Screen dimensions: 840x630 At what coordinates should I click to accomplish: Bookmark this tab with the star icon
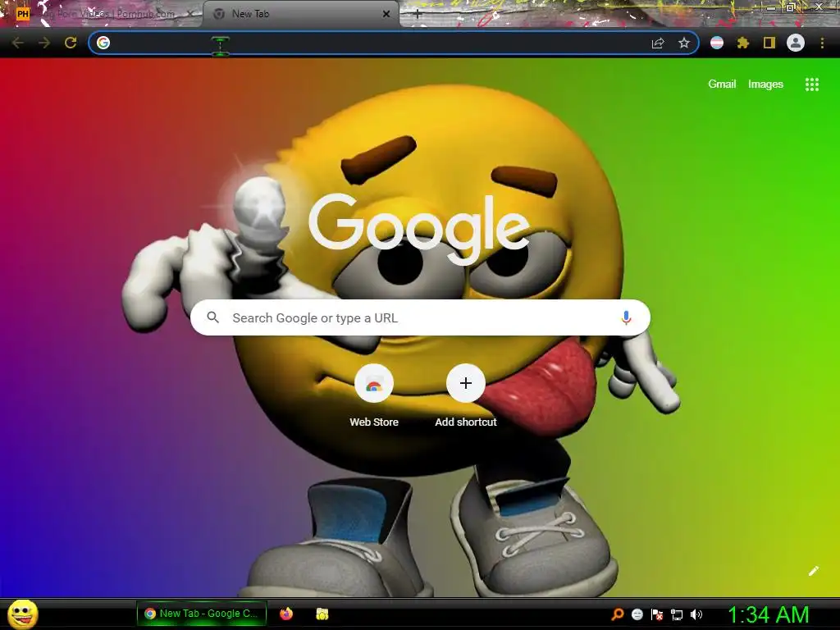click(684, 43)
